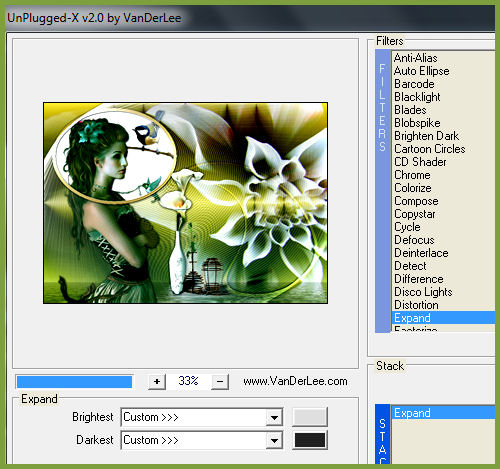500x469 pixels.
Task: Select Chrome filter
Action: pyautogui.click(x=443, y=175)
